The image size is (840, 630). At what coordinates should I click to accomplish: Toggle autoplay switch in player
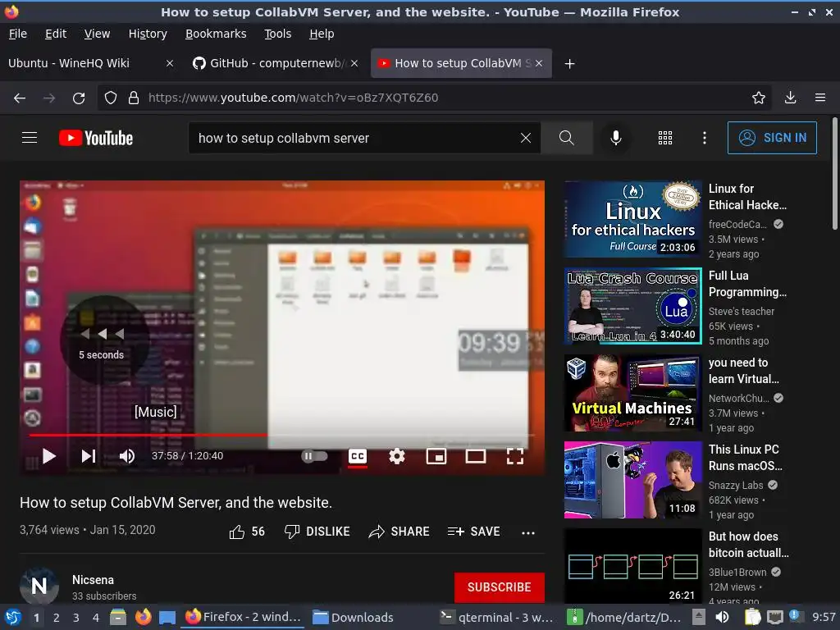(x=314, y=456)
